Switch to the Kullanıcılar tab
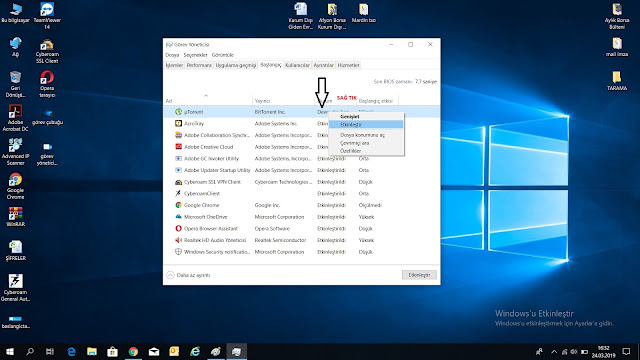Viewport: 640px width, 360px height. 297,65
